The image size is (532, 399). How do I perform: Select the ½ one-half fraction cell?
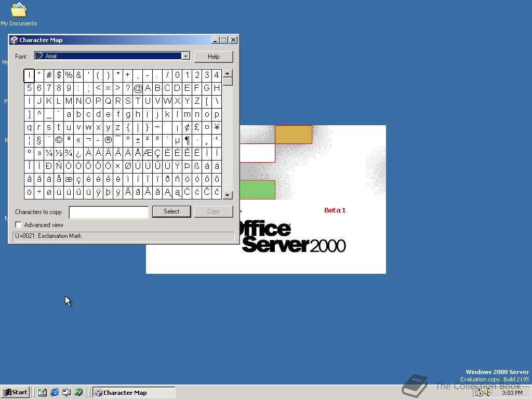point(59,153)
